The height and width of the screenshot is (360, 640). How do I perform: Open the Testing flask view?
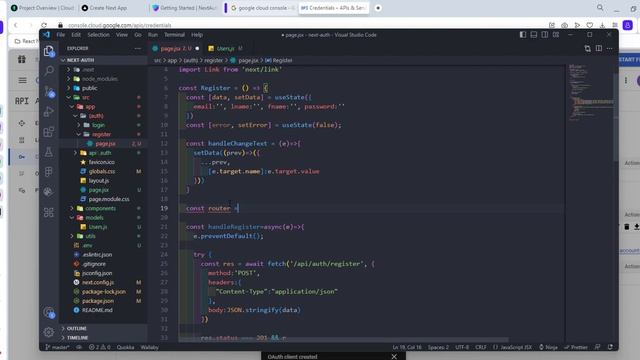(49, 152)
